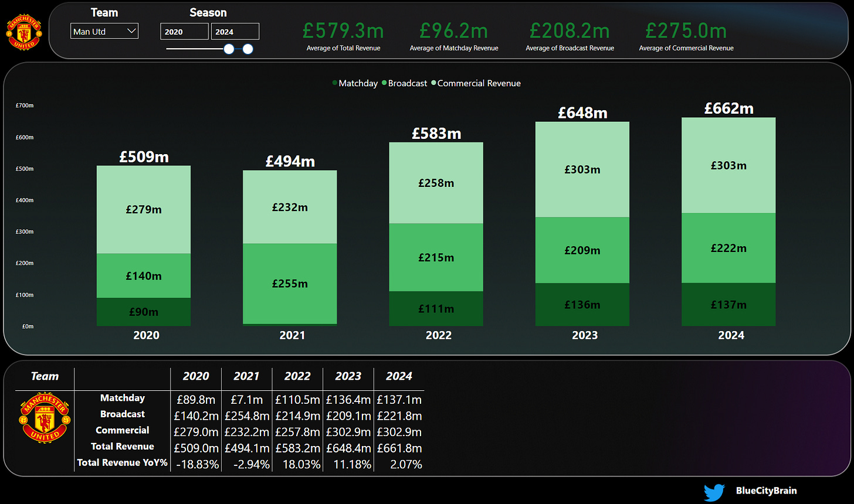Click the £7.1m Matchday 2021 cell
Image resolution: width=854 pixels, height=504 pixels.
pyautogui.click(x=247, y=400)
